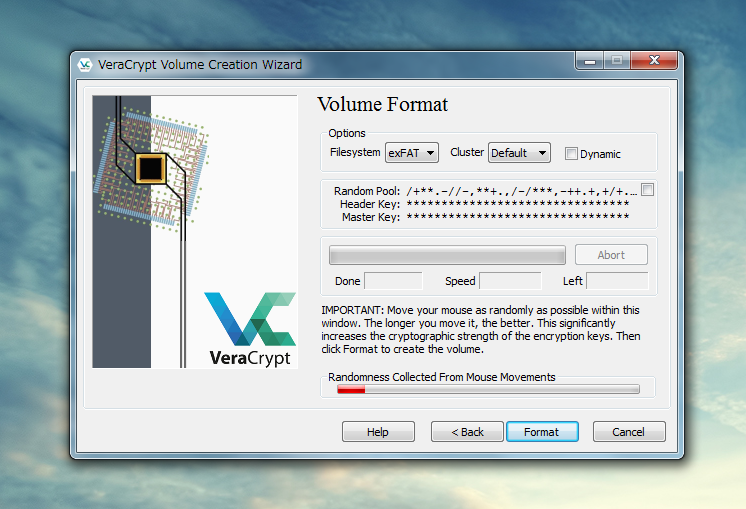The width and height of the screenshot is (746, 509).
Task: Click the IMPORTANT instructions paragraph
Action: click(481, 329)
